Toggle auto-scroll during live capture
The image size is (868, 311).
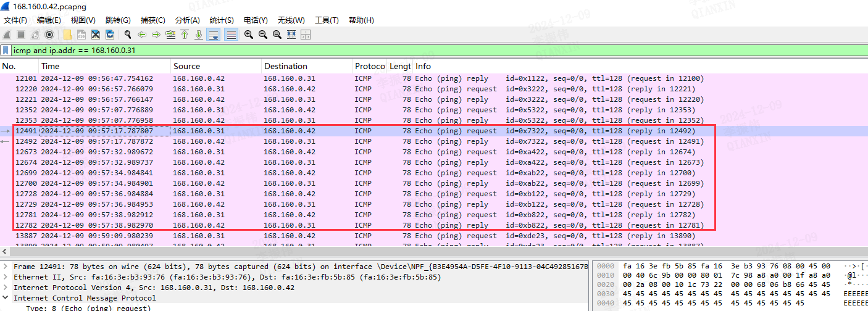(214, 35)
